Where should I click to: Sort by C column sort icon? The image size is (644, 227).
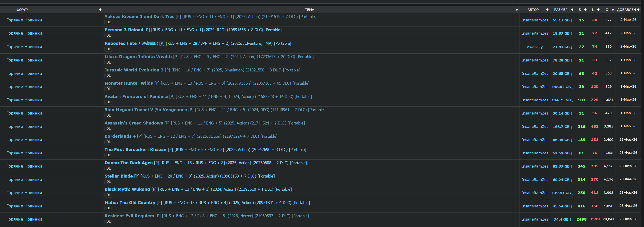(613, 10)
